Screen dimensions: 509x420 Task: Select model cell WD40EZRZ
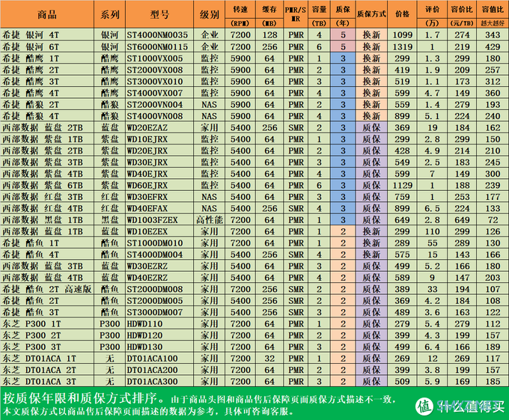147,278
